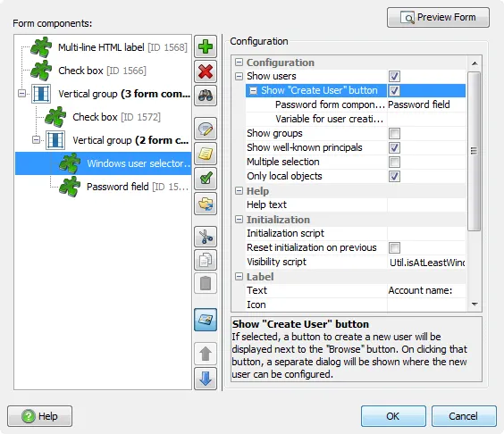This screenshot has height=434, width=504.
Task: Click the highlighted blue card toggle icon
Action: (206, 320)
